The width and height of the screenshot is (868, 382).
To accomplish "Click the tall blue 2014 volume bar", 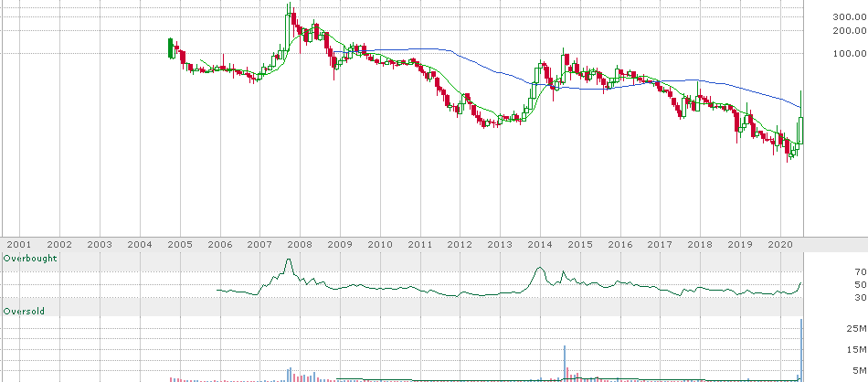I will [x=565, y=364].
